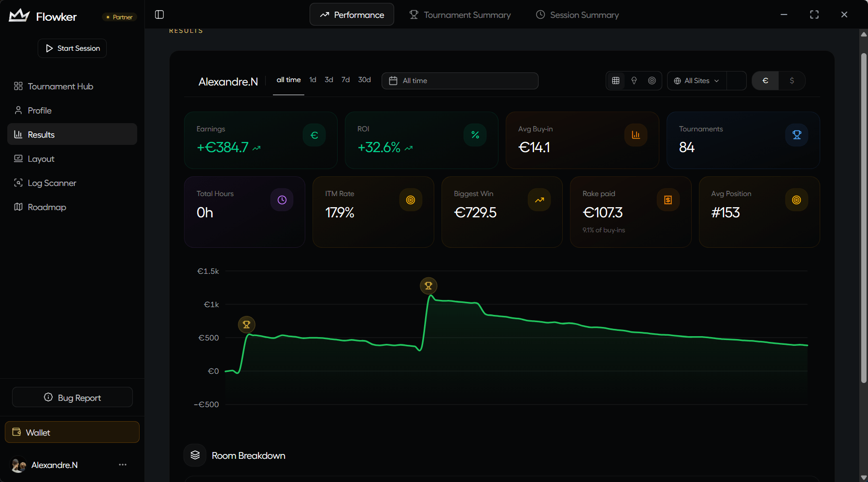The width and height of the screenshot is (868, 482).
Task: Click the peak trophy marker on chart
Action: (x=428, y=286)
